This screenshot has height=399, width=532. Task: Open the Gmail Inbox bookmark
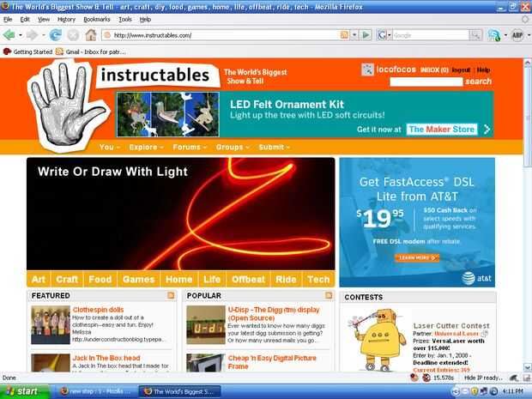91,51
